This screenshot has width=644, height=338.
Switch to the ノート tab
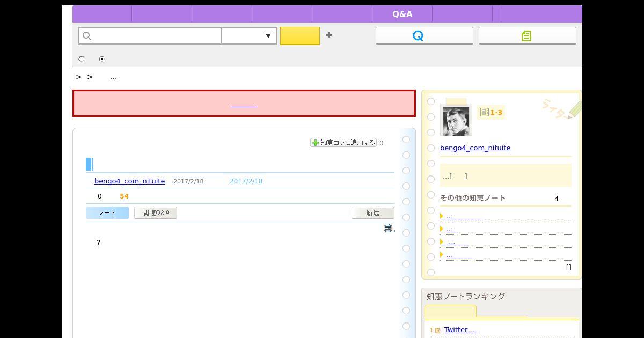107,213
